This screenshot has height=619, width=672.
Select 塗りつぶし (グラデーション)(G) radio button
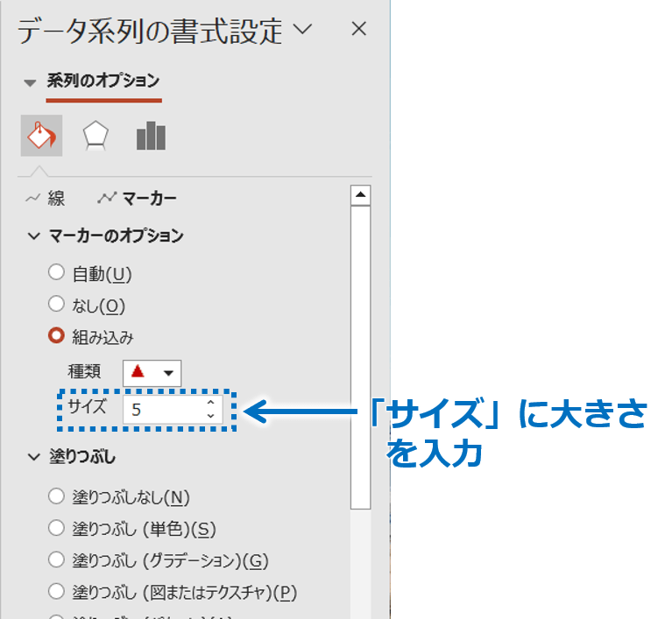tap(56, 559)
